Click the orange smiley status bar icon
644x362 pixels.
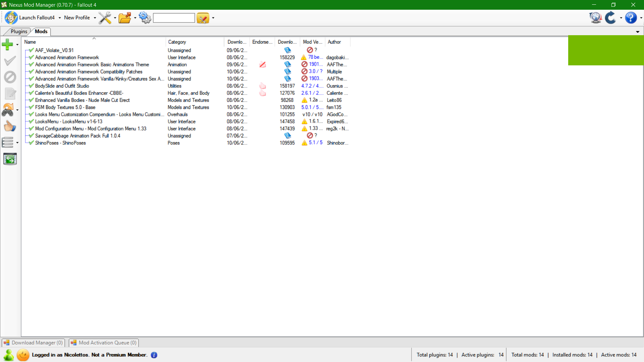click(x=23, y=355)
